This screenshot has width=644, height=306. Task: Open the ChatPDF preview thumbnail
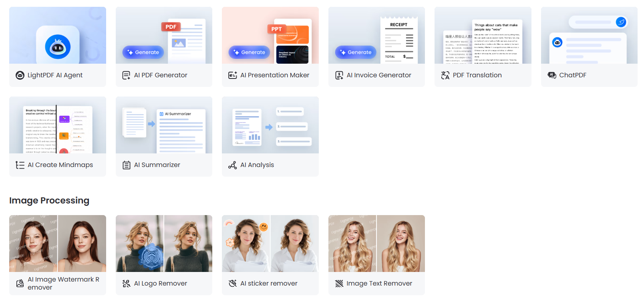[x=589, y=35]
